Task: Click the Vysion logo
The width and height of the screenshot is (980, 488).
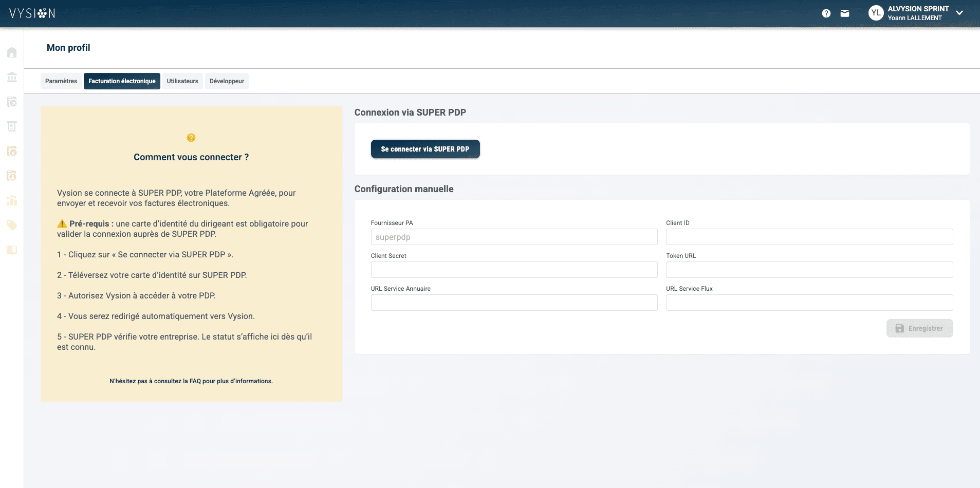Action: (x=32, y=13)
